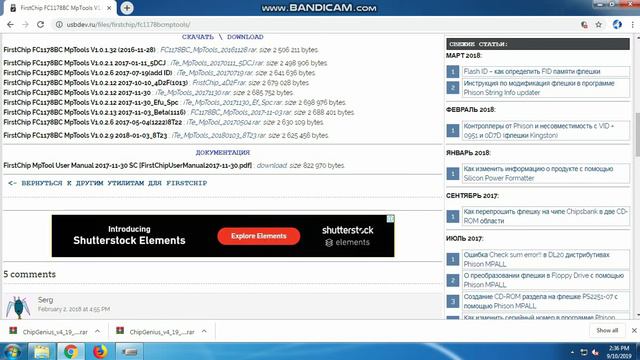Viewport: 640px width, 360px height.
Task: Click the site info icon in address bar
Action: [59, 24]
